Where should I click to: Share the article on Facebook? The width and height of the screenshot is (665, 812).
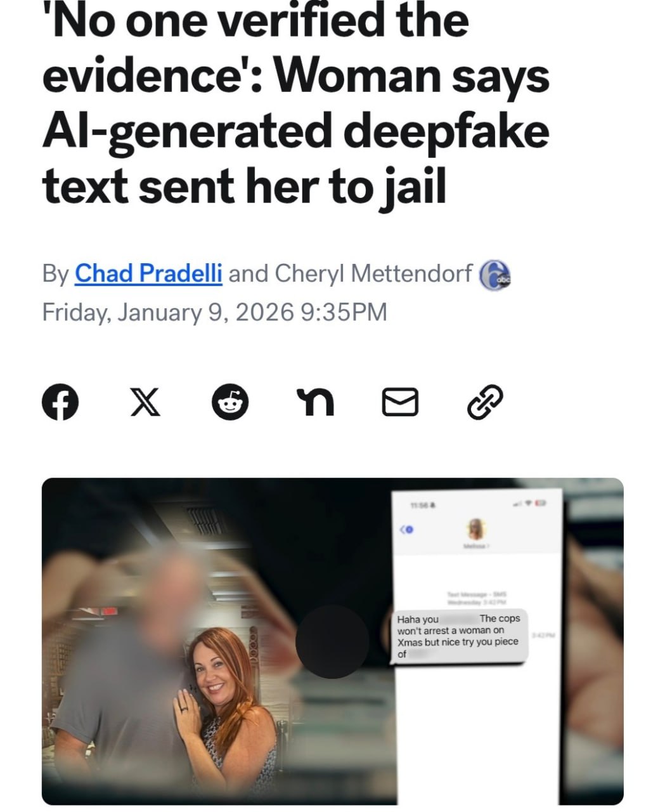pos(60,403)
